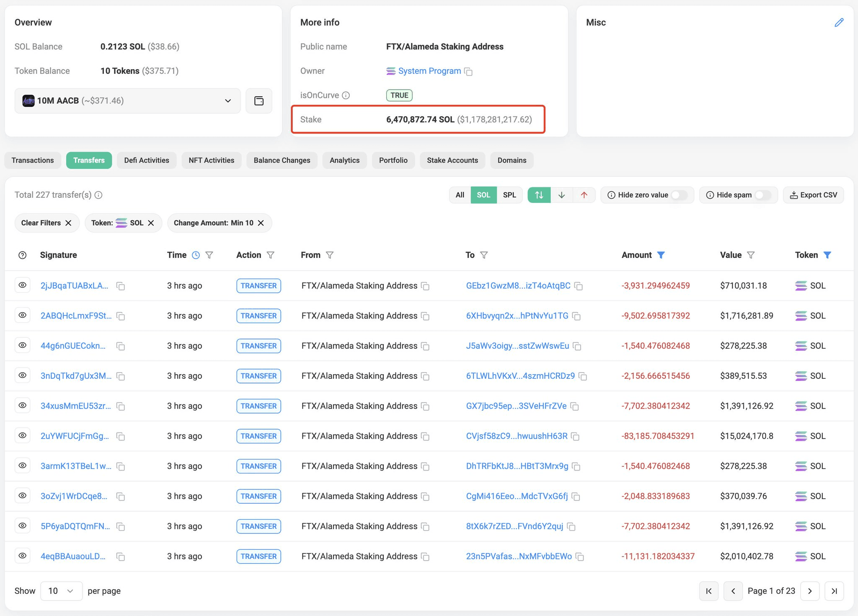Preview transaction 34xusMmEU53zr with eye icon
Image resolution: width=858 pixels, height=616 pixels.
[x=23, y=405]
